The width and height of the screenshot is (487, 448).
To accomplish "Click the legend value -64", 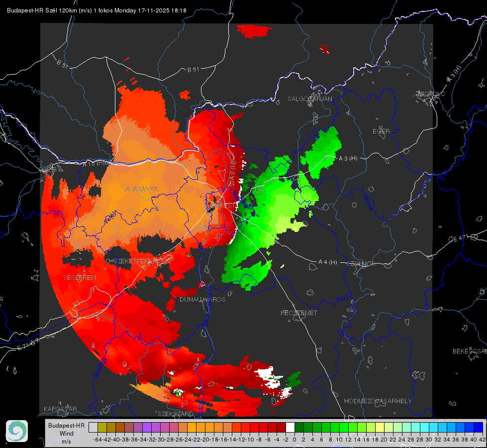I will point(97,440).
